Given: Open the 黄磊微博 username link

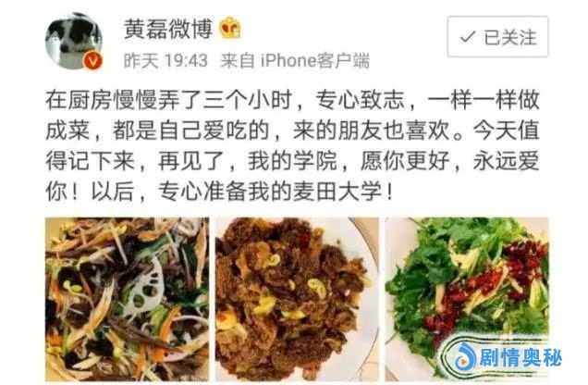Looking at the screenshot, I should click(x=168, y=29).
